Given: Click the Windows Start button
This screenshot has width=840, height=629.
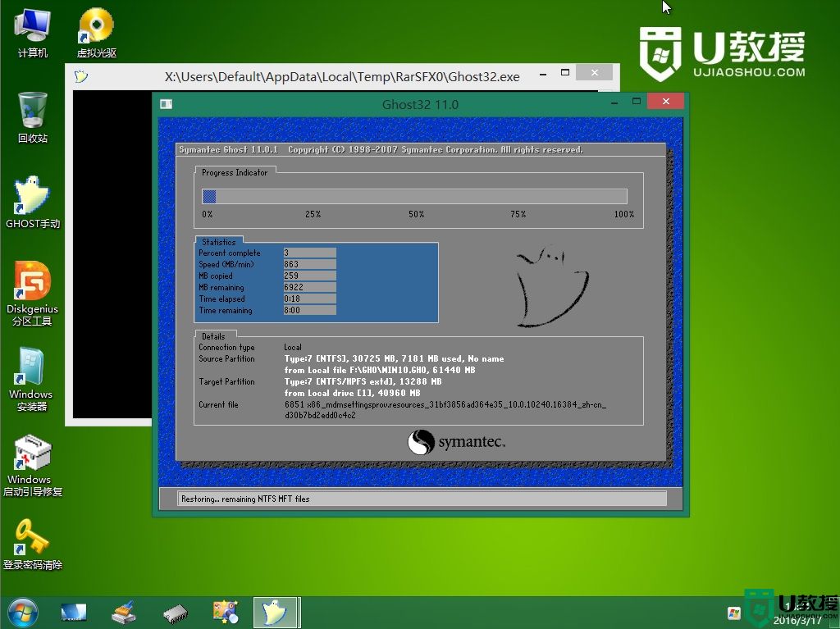Looking at the screenshot, I should 22,612.
